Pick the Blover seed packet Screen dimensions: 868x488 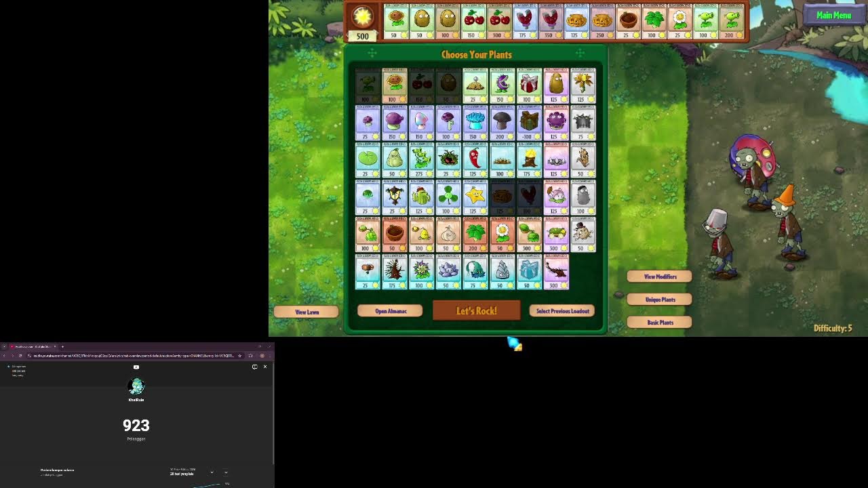tap(448, 197)
